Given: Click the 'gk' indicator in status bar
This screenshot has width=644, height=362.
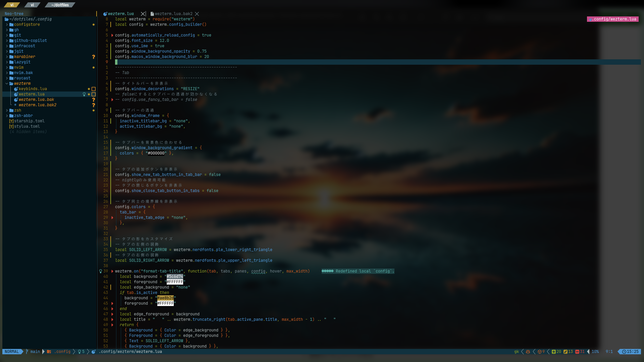Looking at the screenshot, I should (x=517, y=352).
